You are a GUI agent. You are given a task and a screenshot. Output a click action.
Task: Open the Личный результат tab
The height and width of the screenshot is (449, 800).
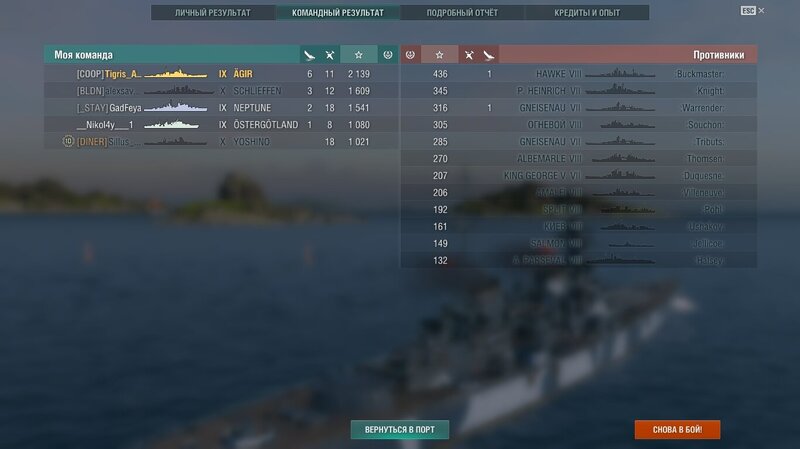(x=213, y=13)
